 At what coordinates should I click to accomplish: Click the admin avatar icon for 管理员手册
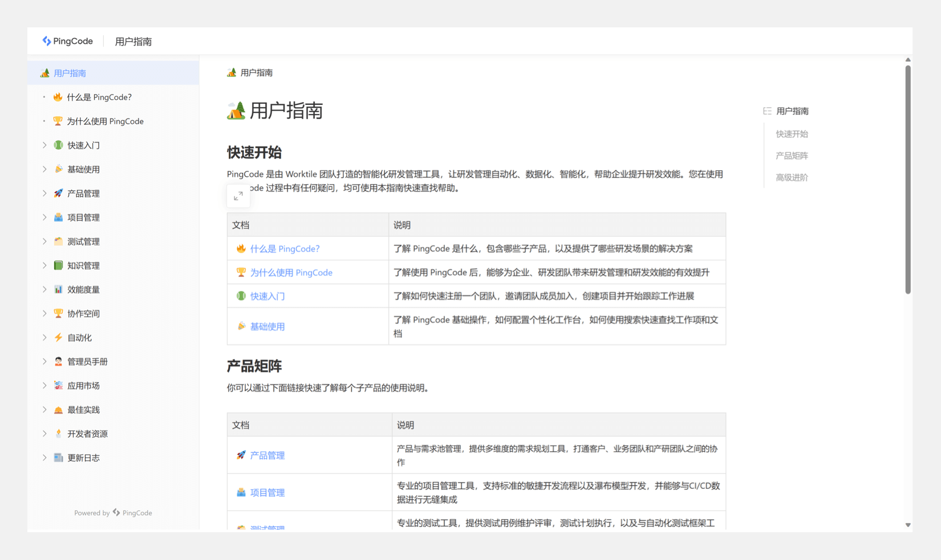click(x=58, y=362)
